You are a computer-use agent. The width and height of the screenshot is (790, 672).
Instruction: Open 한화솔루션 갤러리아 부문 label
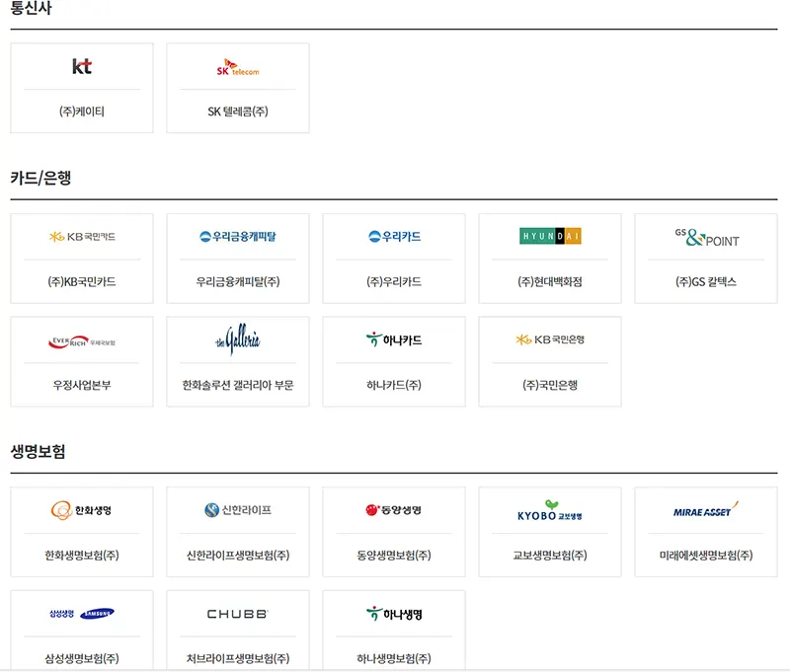click(x=238, y=385)
